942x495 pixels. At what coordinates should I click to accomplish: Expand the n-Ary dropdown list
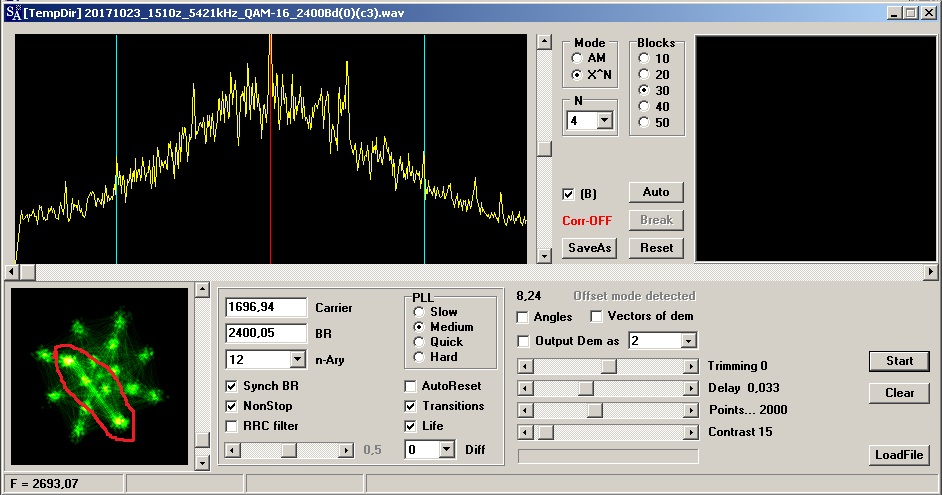coord(297,359)
